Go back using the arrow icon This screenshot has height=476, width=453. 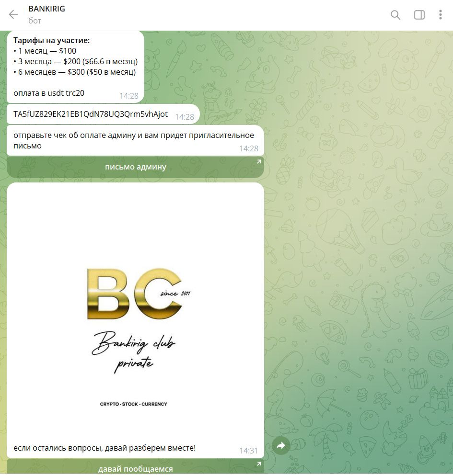[x=13, y=14]
